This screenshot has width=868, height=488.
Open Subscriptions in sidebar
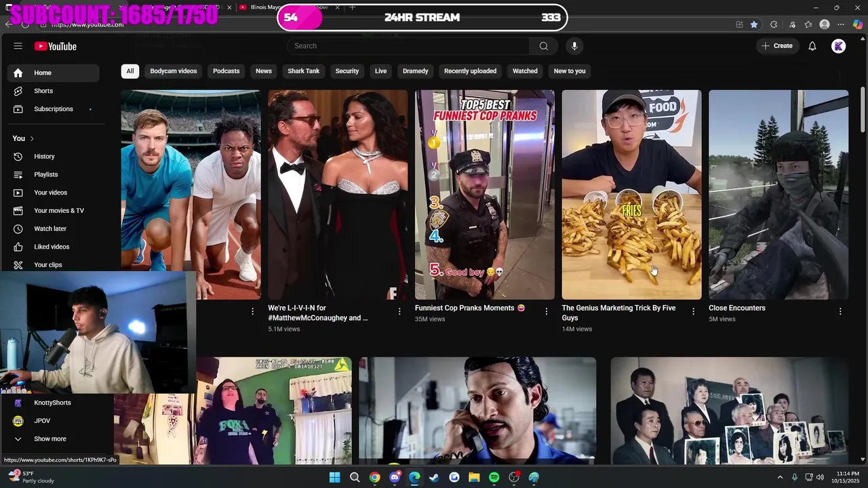coord(54,109)
